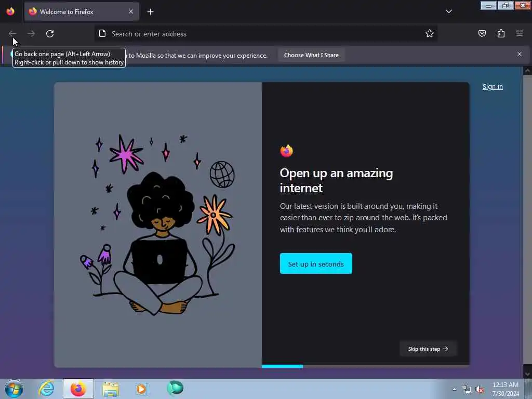Open a new tab with plus button
Viewport: 532px width, 399px height.
click(x=150, y=12)
